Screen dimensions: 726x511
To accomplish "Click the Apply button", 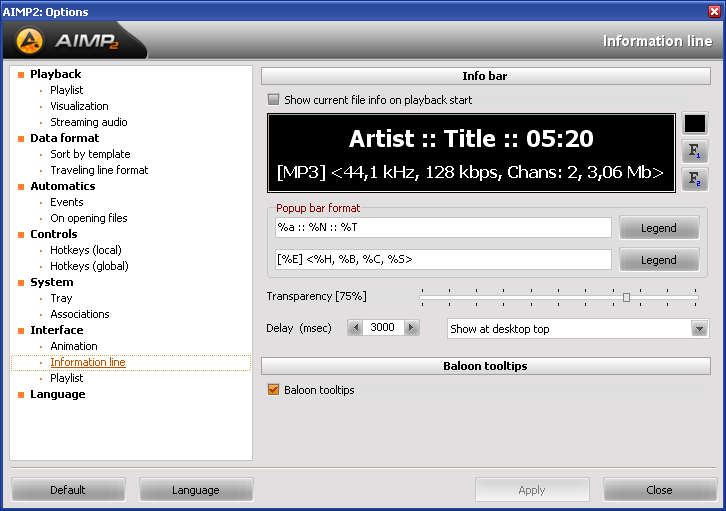I will pos(532,490).
